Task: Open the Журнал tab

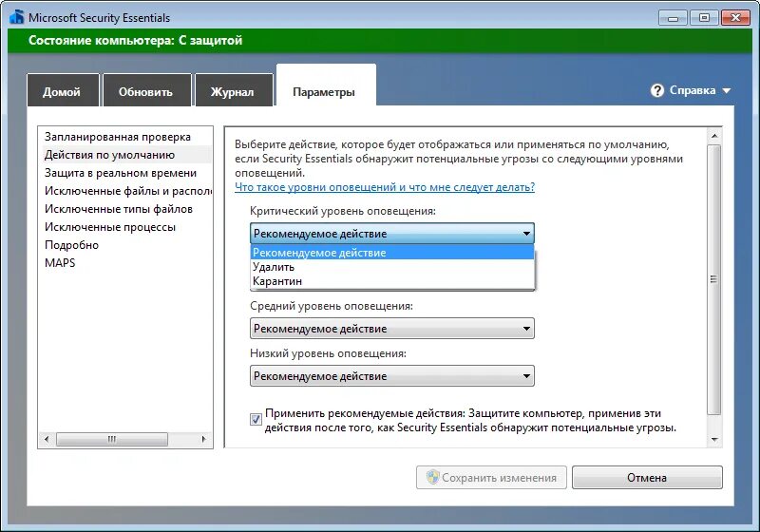Action: [x=233, y=91]
